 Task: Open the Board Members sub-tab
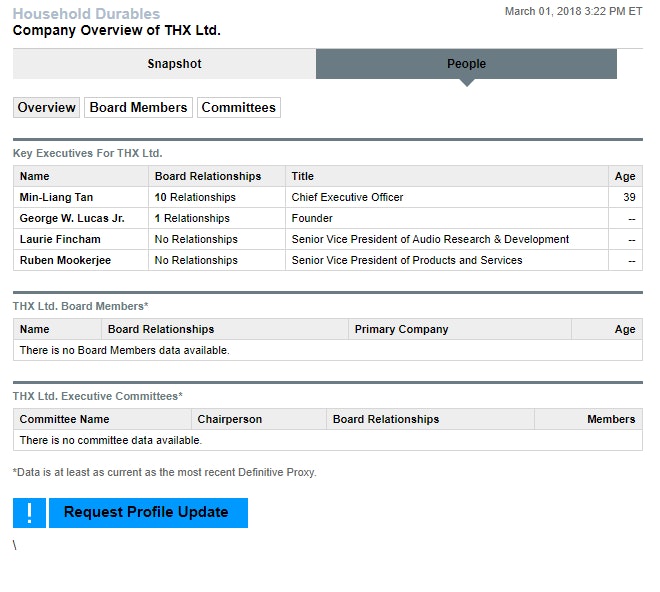tap(138, 108)
